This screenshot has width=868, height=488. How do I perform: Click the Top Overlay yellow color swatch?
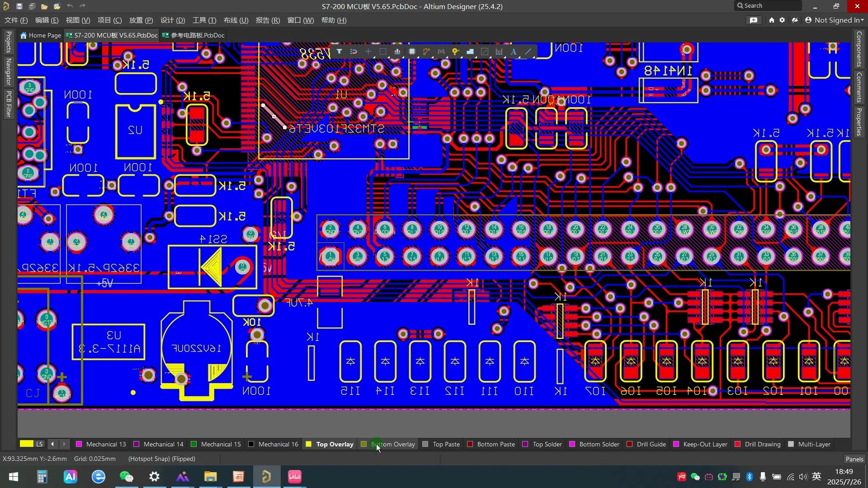point(309,445)
